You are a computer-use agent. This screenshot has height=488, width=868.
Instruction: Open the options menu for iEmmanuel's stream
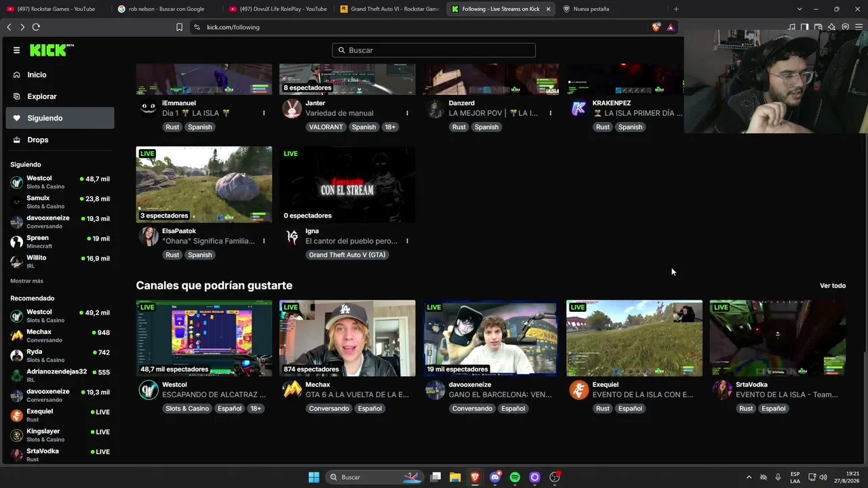[264, 113]
